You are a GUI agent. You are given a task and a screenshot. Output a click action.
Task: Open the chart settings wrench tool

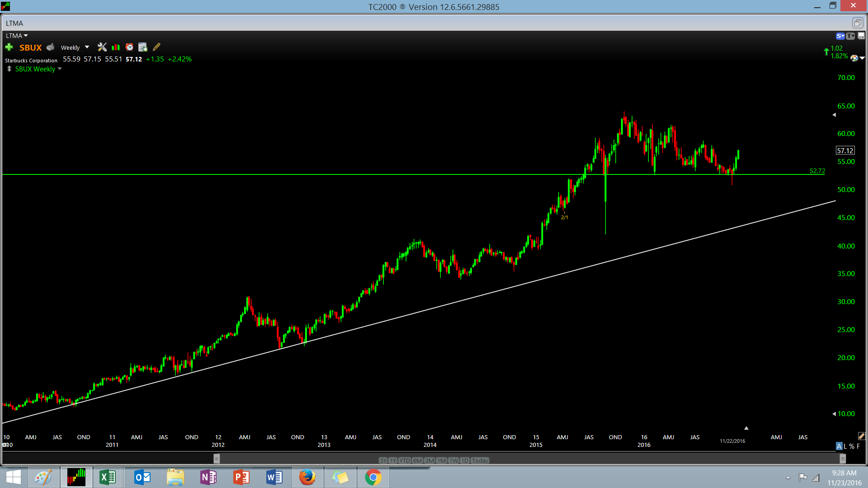[102, 47]
